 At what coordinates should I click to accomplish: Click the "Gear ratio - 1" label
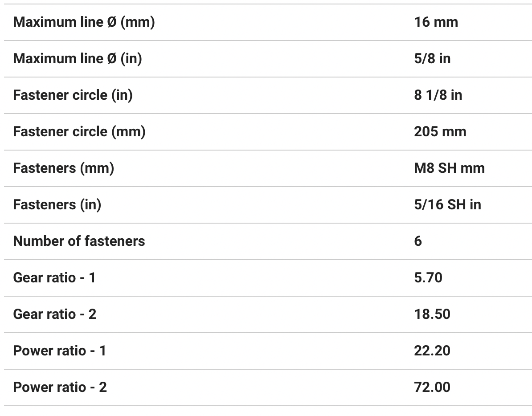click(54, 277)
